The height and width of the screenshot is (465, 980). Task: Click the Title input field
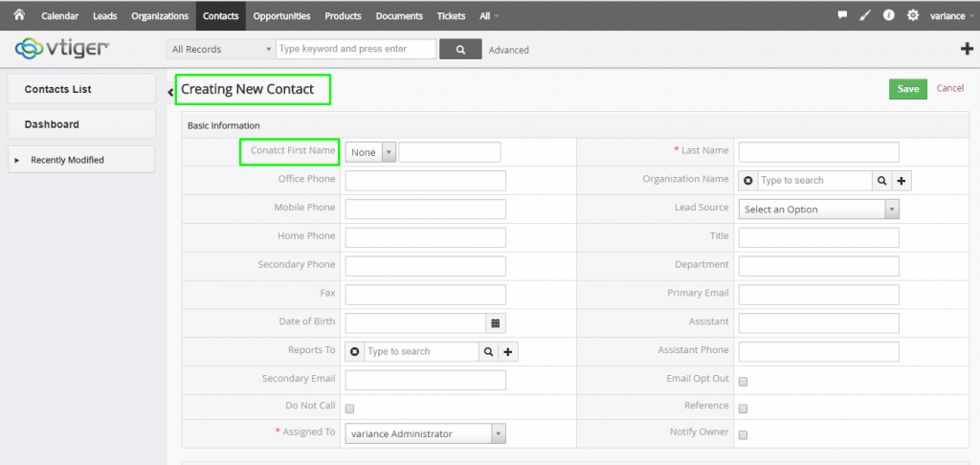(819, 237)
